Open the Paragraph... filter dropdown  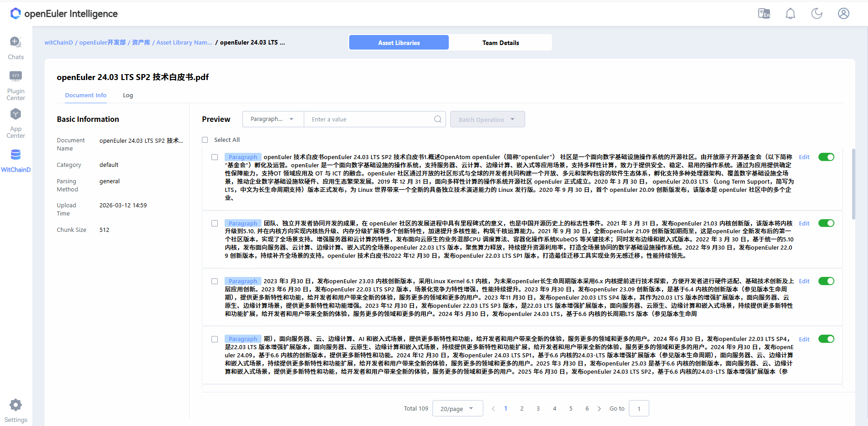273,119
